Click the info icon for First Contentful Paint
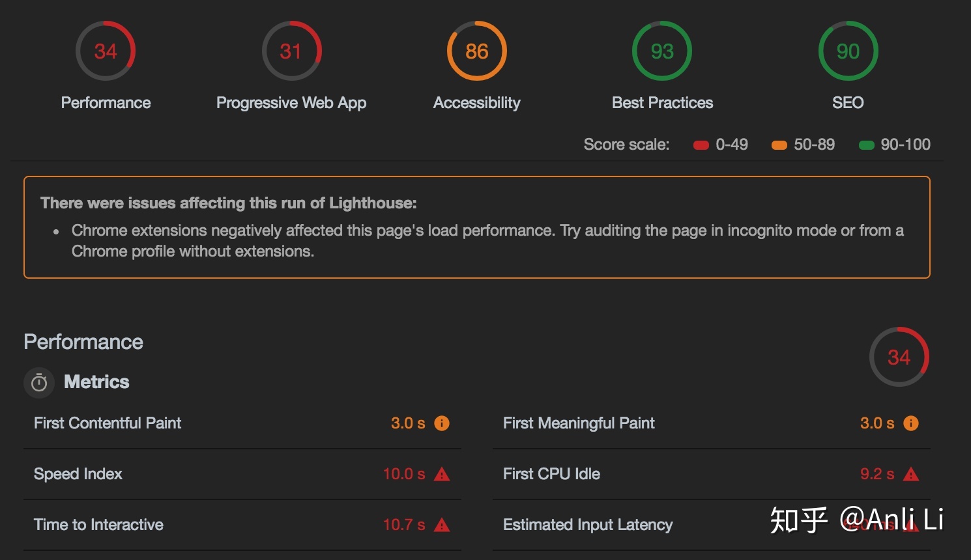The width and height of the screenshot is (971, 560). tap(442, 423)
